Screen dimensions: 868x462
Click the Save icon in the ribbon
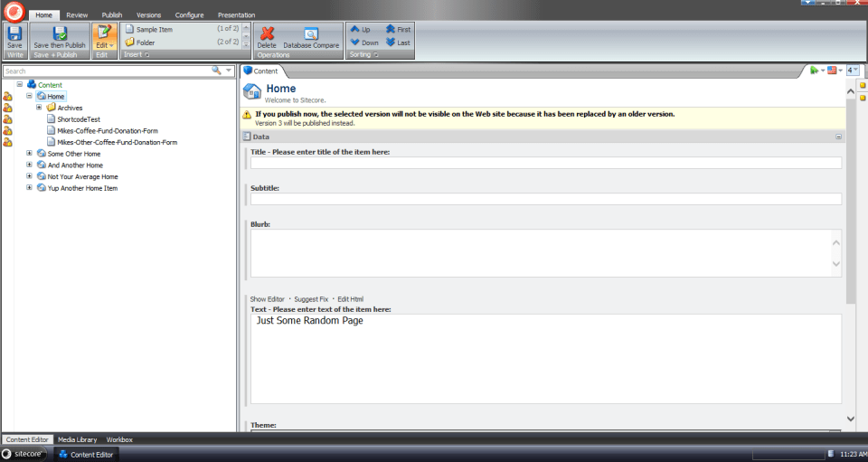[x=14, y=33]
